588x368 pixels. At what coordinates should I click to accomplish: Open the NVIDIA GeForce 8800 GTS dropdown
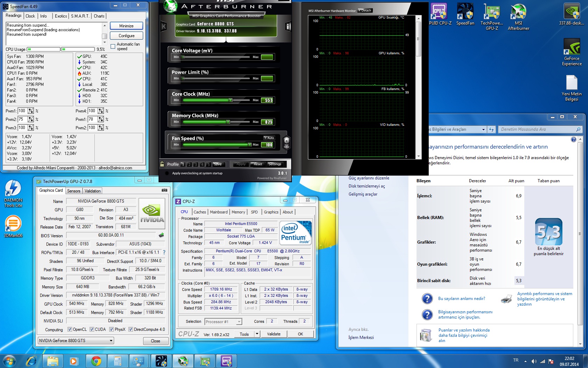coord(76,341)
